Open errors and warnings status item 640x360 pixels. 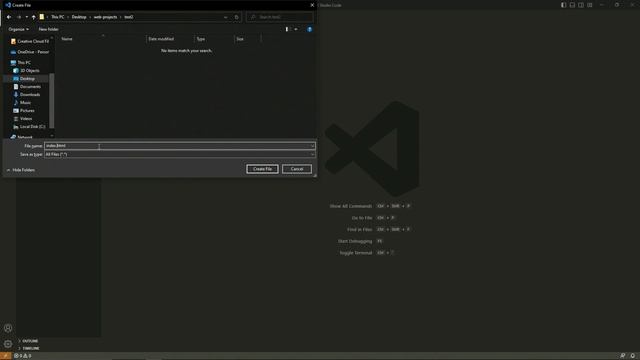[22, 356]
